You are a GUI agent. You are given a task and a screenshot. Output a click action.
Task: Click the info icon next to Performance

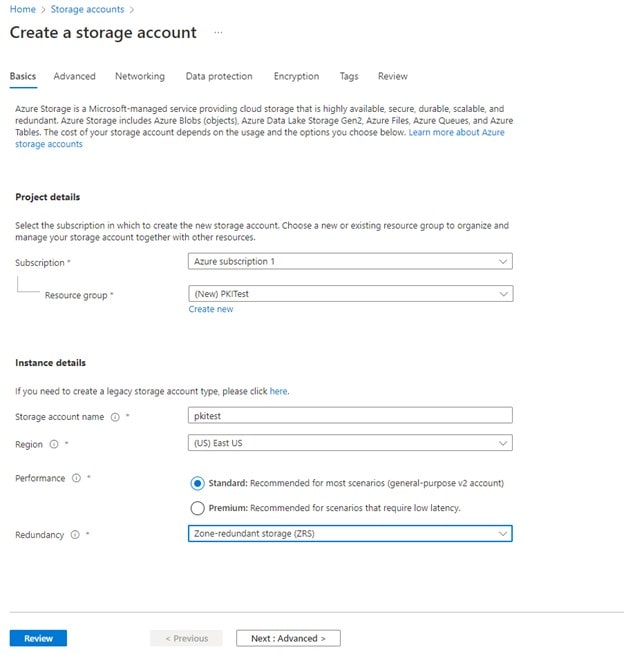pos(76,479)
